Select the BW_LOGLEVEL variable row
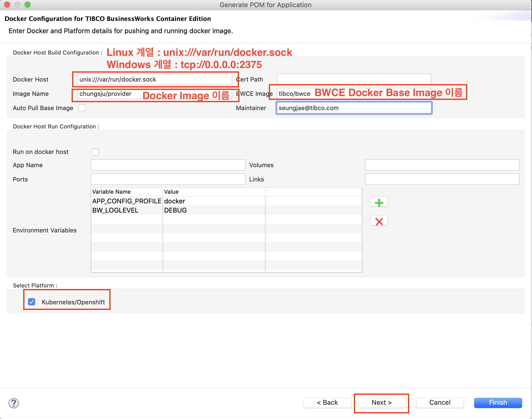Viewport: 532px width, 419px height. 226,210
